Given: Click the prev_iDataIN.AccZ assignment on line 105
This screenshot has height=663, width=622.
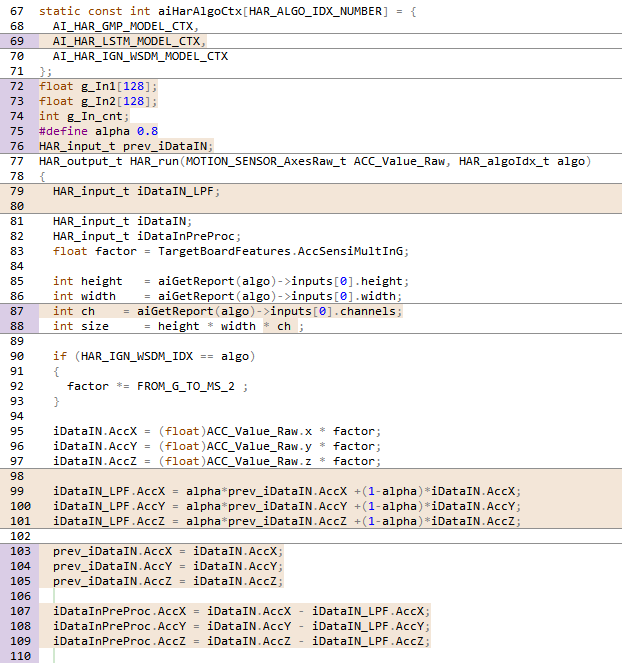Looking at the screenshot, I should [x=168, y=581].
